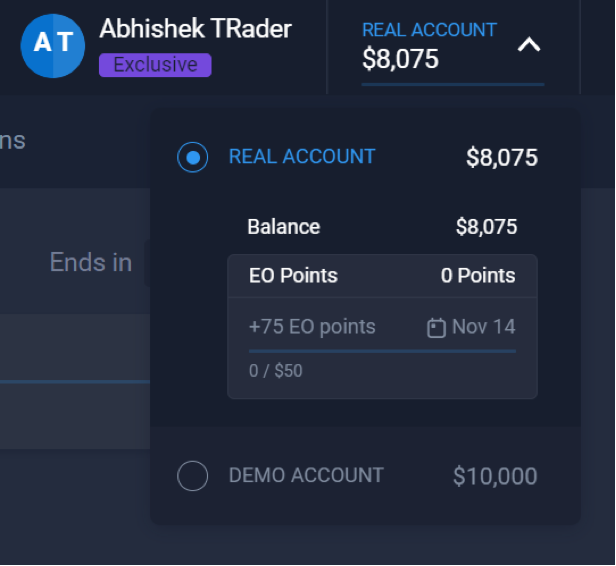The height and width of the screenshot is (566, 616).
Task: Click the +75 EO points text
Action: tap(312, 327)
